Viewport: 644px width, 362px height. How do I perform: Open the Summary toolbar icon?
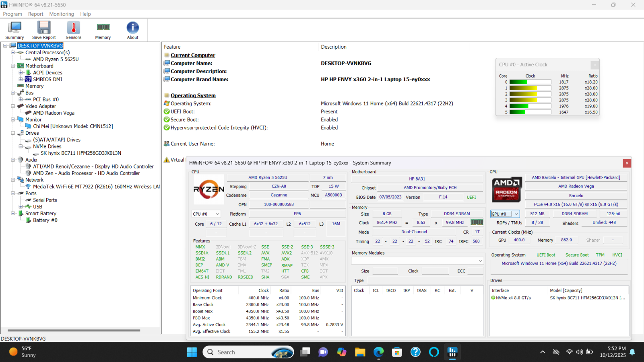click(x=14, y=30)
